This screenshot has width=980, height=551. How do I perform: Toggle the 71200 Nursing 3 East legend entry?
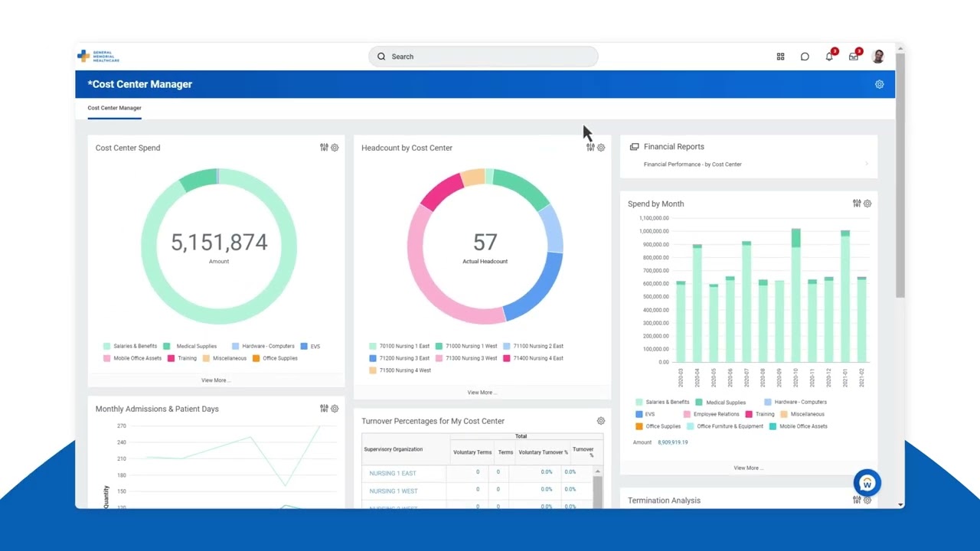pos(400,359)
